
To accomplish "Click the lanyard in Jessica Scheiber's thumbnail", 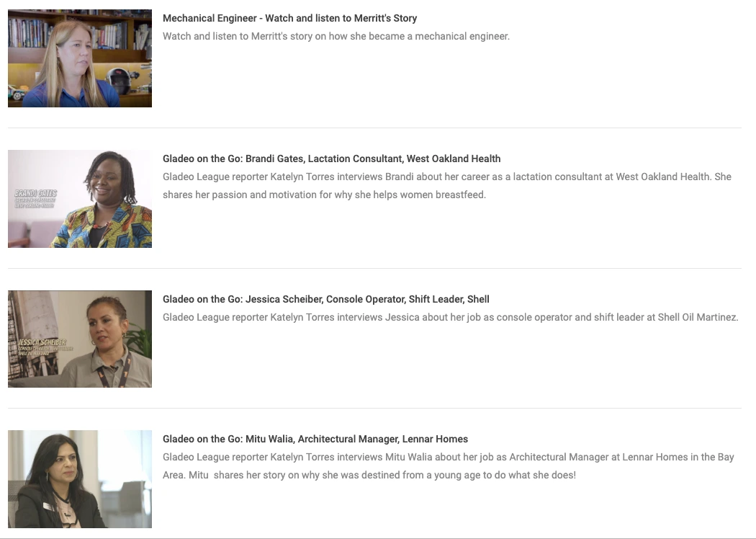I will pyautogui.click(x=116, y=370).
